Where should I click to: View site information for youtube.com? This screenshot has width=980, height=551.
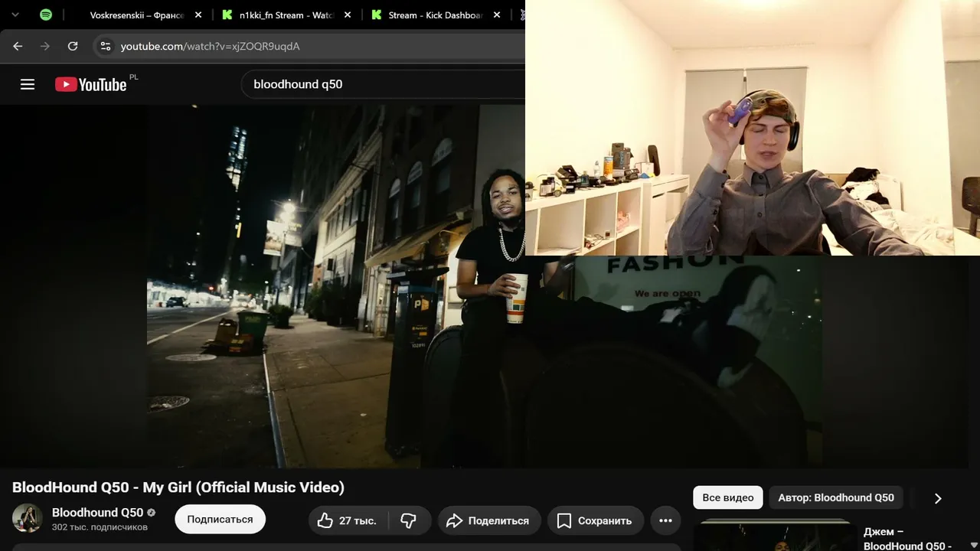(106, 46)
